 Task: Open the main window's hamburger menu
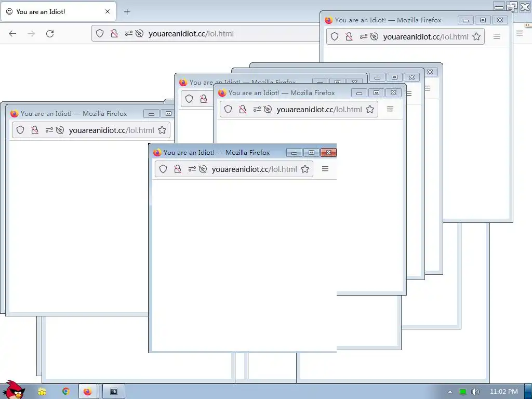520,33
